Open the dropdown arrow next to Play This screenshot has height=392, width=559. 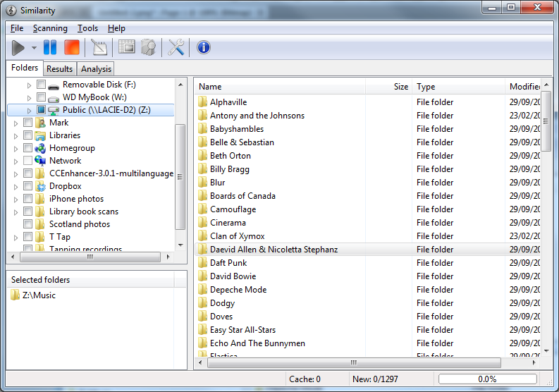click(35, 47)
